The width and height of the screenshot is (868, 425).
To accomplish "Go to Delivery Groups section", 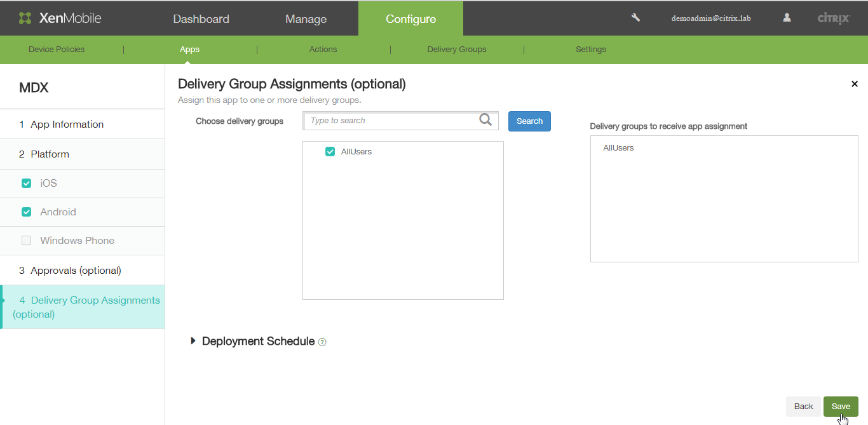I will 456,50.
